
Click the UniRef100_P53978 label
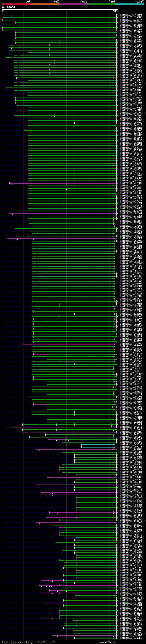(131, 271)
